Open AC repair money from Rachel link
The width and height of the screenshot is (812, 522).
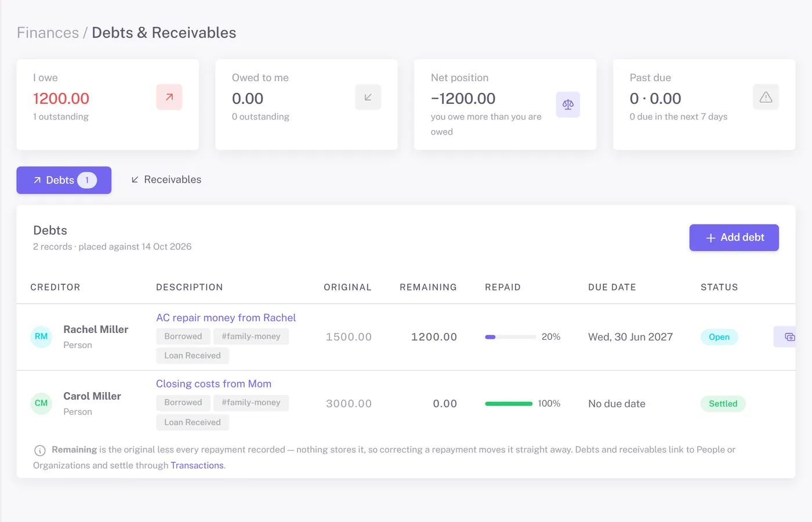[x=226, y=318]
